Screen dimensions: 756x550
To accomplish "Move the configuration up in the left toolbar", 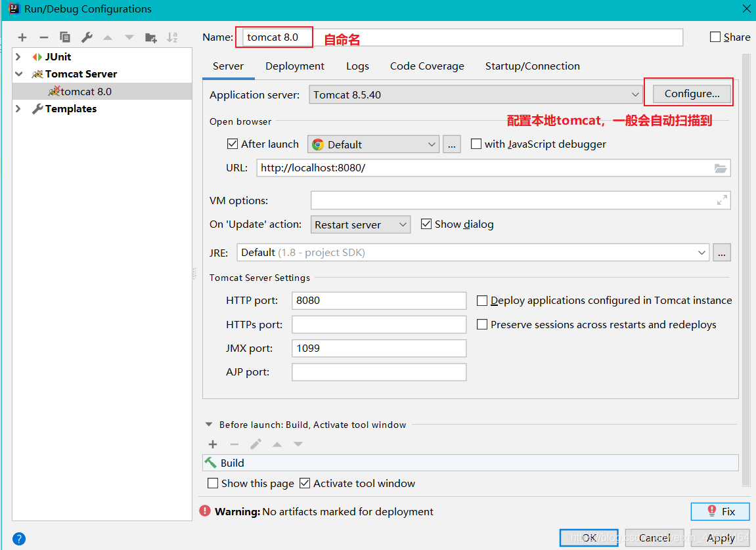I will 108,37.
